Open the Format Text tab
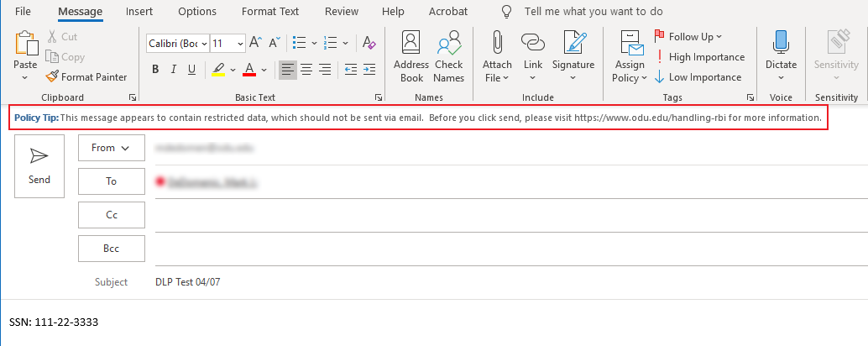 (x=269, y=12)
